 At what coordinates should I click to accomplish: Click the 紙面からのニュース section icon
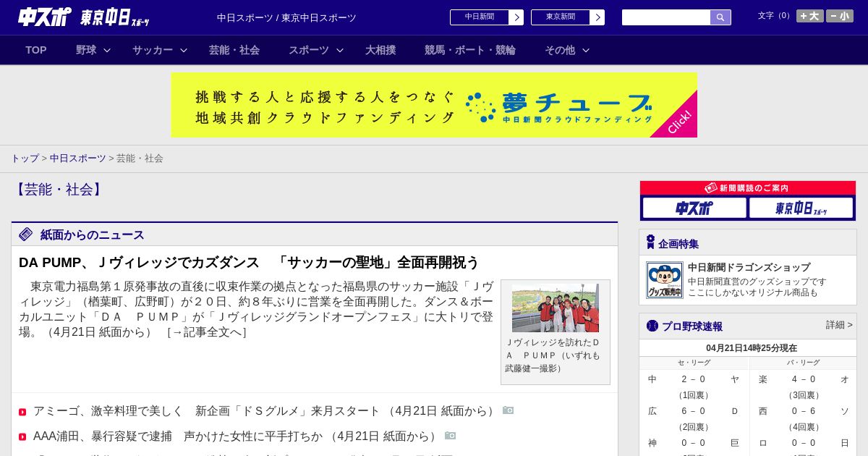point(26,235)
